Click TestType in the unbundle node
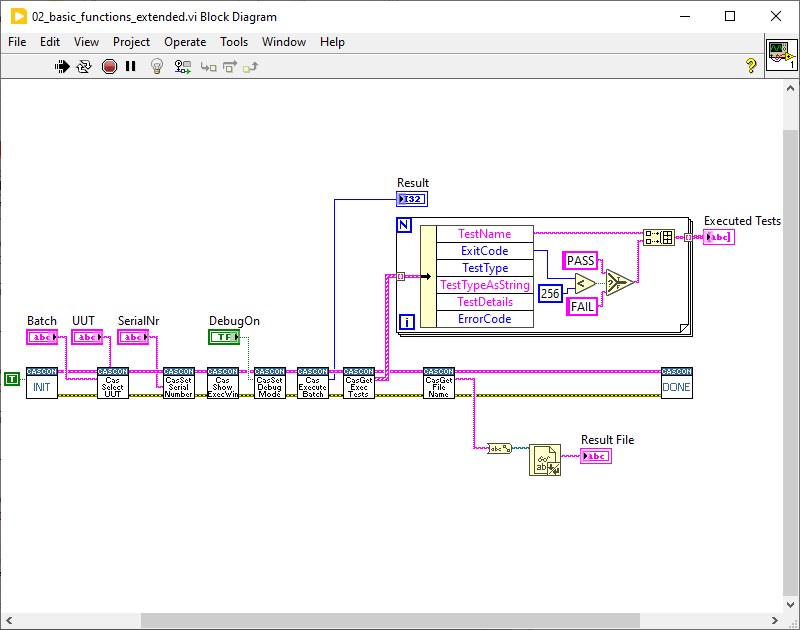This screenshot has width=800, height=630. [485, 268]
